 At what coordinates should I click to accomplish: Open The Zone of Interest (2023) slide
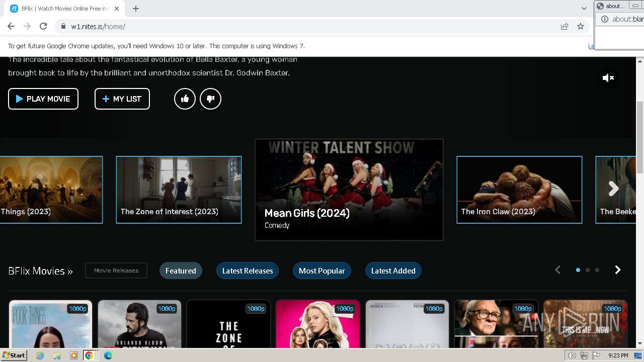(179, 190)
